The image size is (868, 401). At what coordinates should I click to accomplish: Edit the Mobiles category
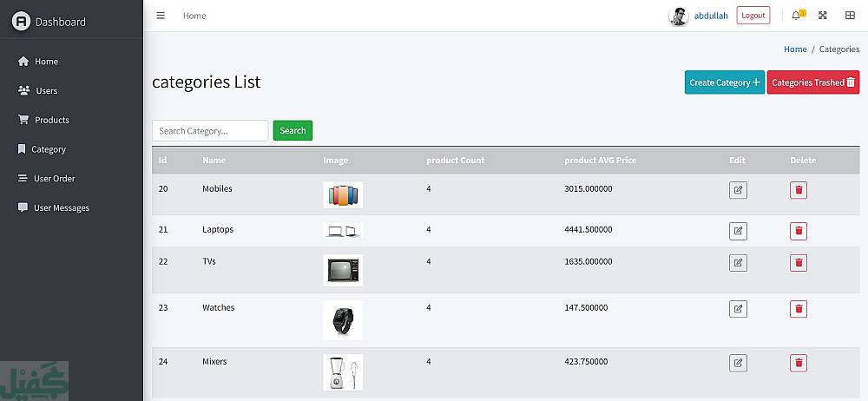(738, 190)
